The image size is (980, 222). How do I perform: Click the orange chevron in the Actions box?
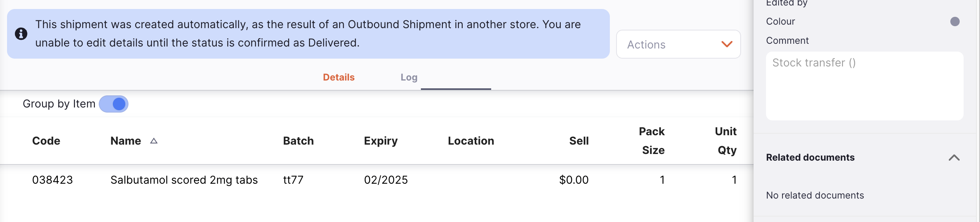tap(727, 45)
